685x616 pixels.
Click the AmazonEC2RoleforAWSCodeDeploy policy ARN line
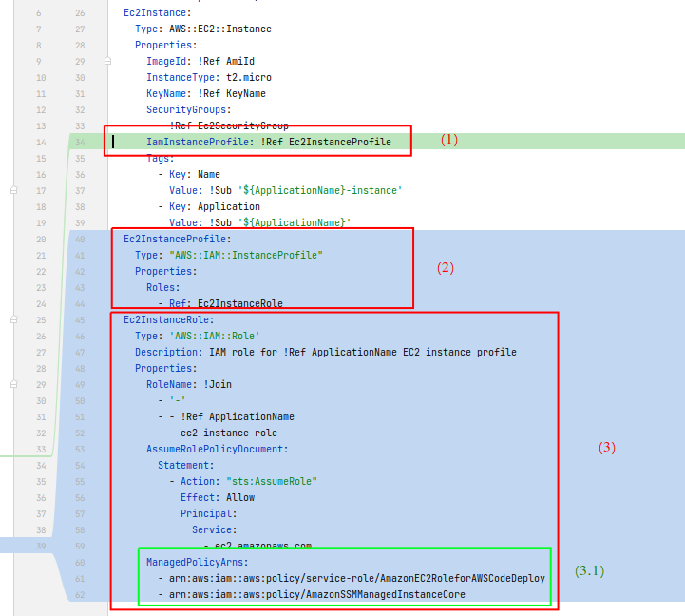pos(352,578)
